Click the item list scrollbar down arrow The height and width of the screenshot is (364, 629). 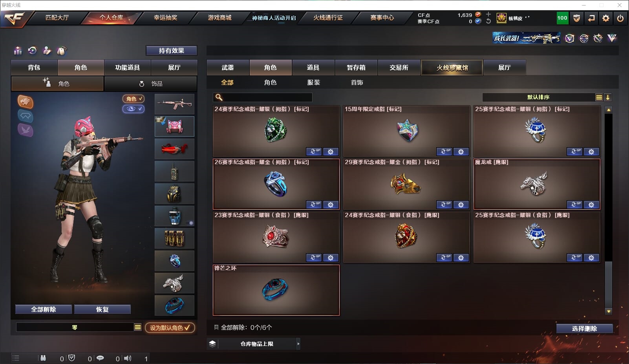coord(609,311)
